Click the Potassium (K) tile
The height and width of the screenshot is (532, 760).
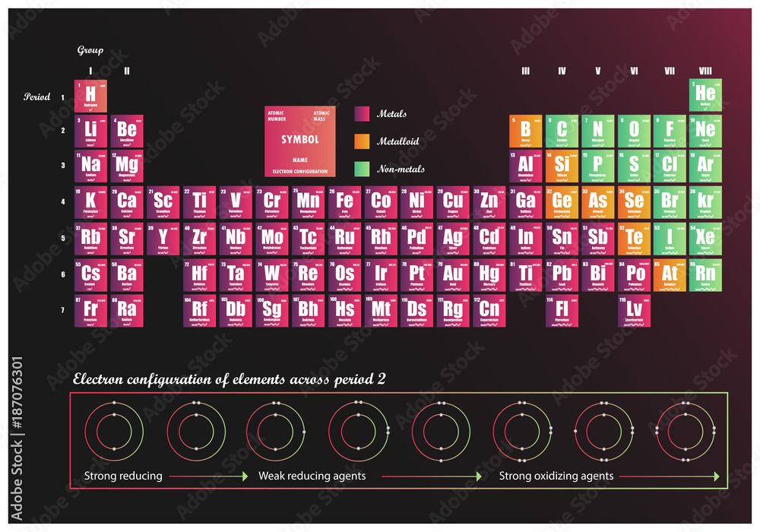[x=90, y=202]
